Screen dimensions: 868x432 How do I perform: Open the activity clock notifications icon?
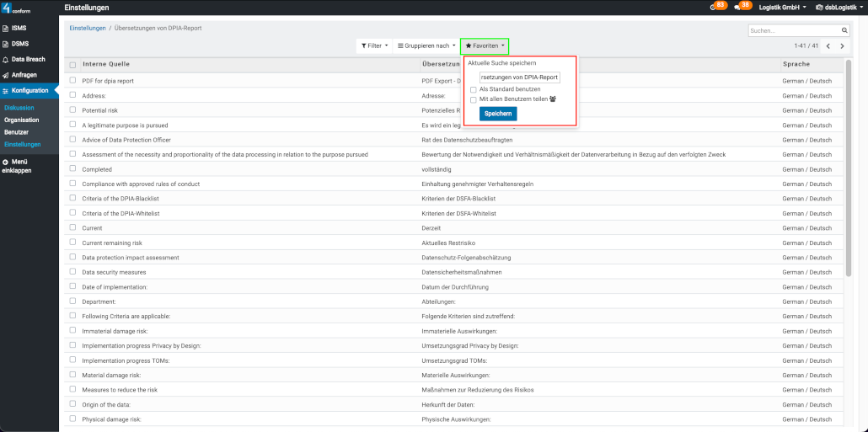(713, 8)
